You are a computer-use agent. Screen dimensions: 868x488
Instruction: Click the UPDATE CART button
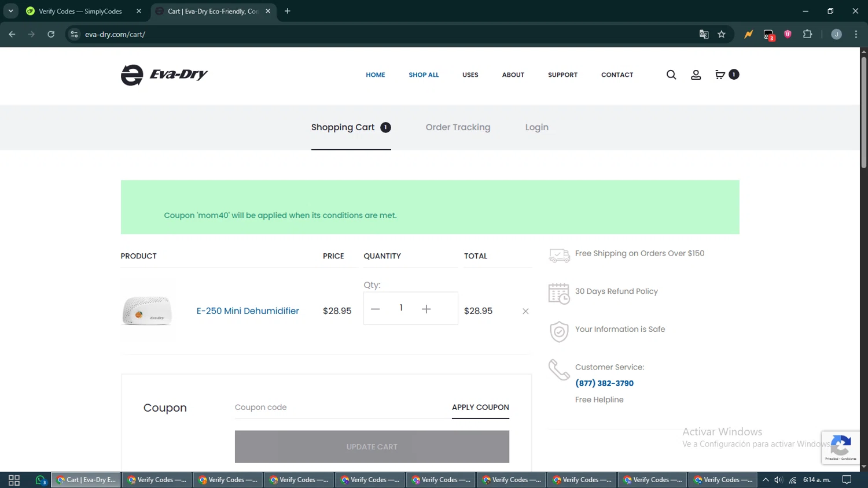click(x=372, y=446)
